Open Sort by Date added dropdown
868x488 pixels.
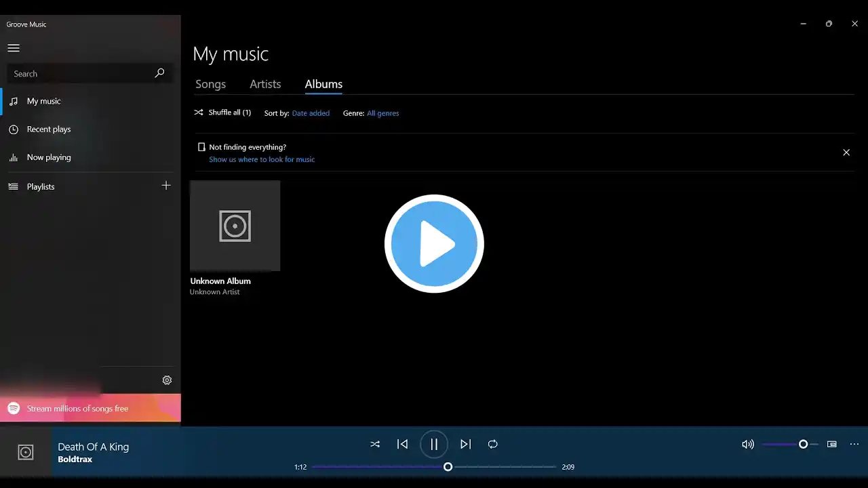coord(311,113)
